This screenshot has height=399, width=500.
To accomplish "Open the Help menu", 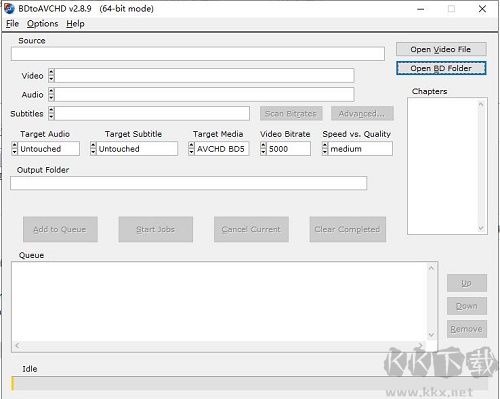I will click(75, 24).
